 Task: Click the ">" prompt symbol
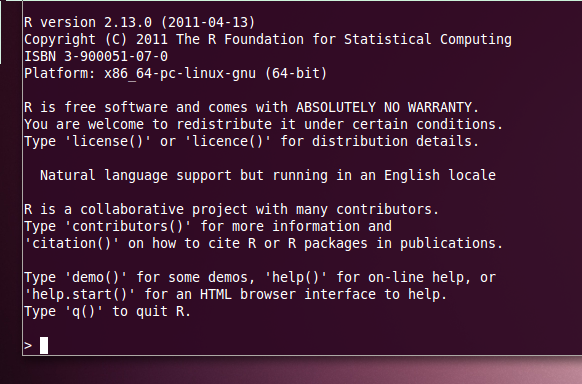tap(28, 346)
